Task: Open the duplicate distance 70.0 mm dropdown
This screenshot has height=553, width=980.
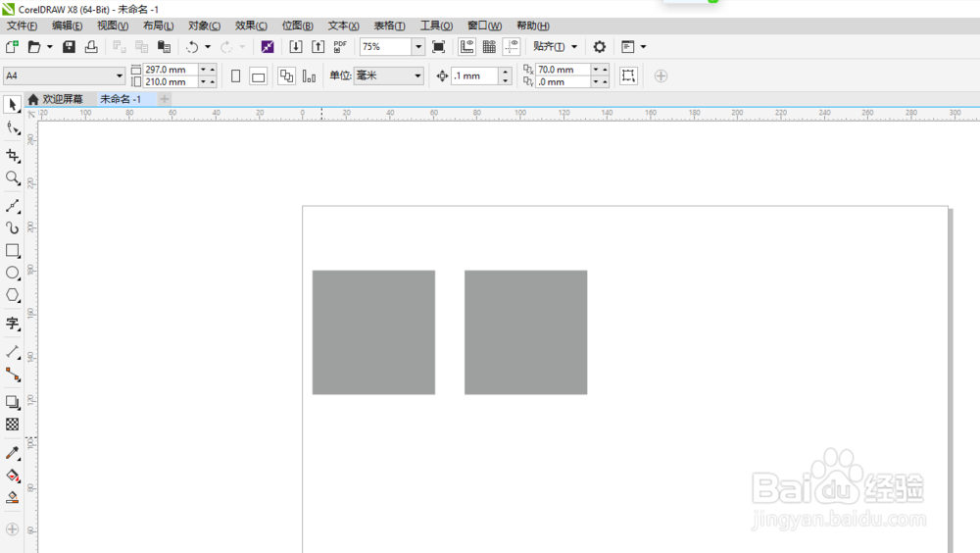Action: tap(596, 70)
